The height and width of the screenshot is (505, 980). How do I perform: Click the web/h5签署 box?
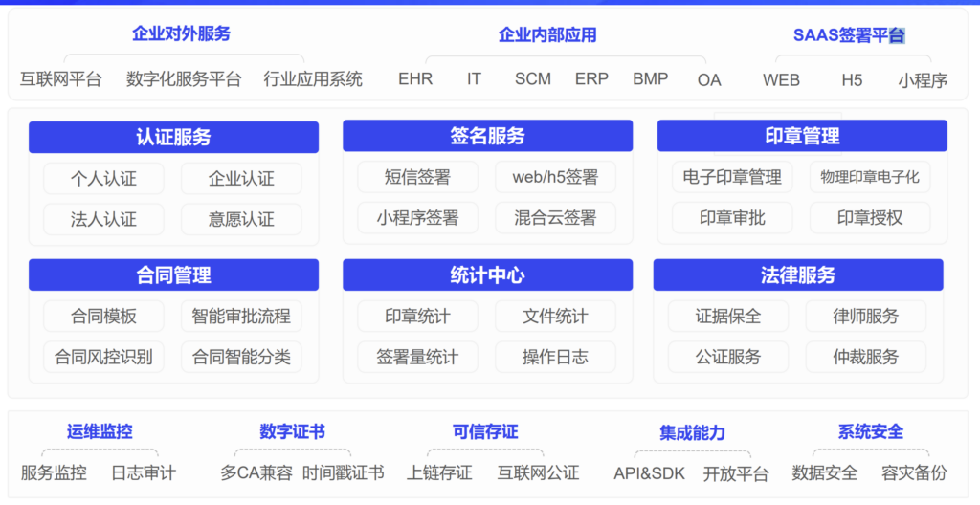tap(555, 177)
